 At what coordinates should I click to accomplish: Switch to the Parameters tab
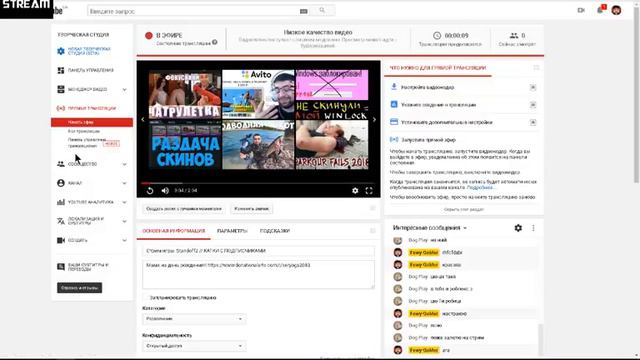tap(232, 231)
